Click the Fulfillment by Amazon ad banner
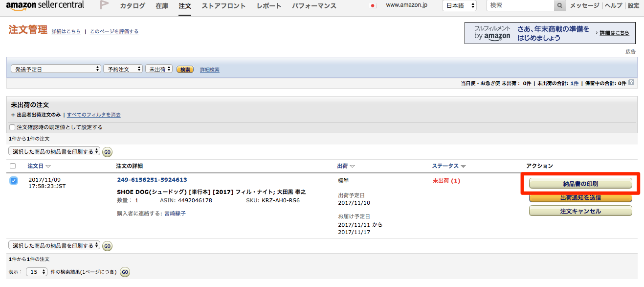644x287 pixels. (550, 33)
